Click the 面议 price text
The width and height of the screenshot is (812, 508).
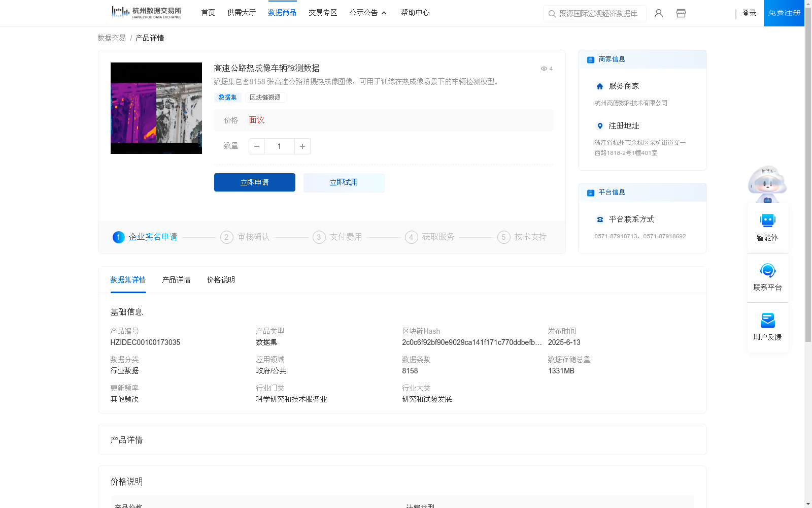(x=257, y=120)
